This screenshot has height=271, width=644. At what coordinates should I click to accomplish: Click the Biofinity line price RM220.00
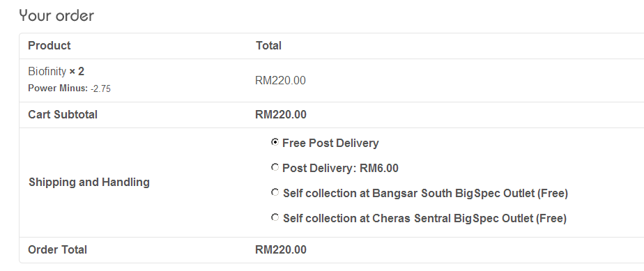pyautogui.click(x=280, y=81)
